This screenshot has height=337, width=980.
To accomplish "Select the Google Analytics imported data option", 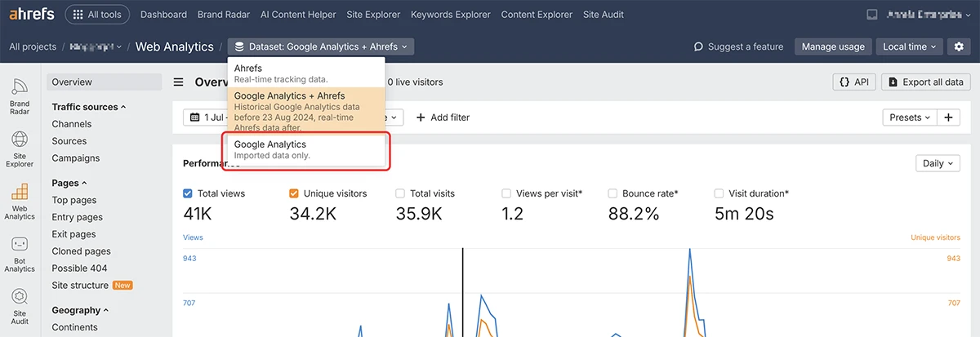I will [306, 149].
